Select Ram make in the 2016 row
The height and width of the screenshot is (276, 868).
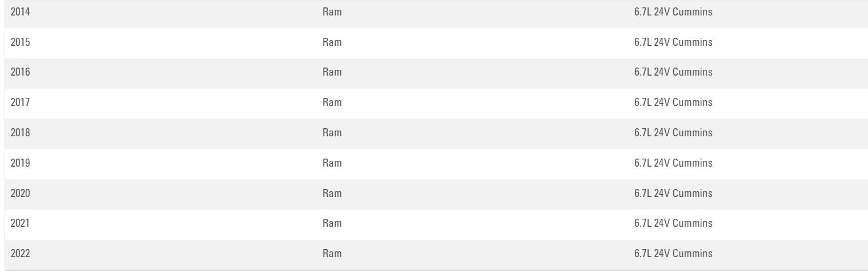coord(332,72)
